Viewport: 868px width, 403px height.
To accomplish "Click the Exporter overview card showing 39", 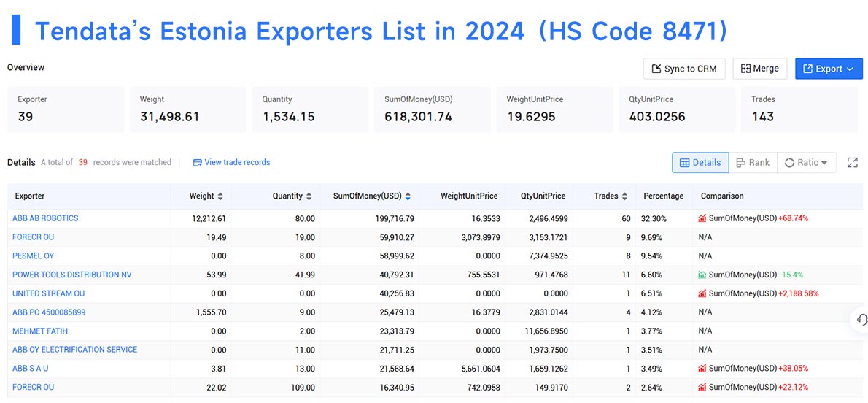I will (66, 110).
